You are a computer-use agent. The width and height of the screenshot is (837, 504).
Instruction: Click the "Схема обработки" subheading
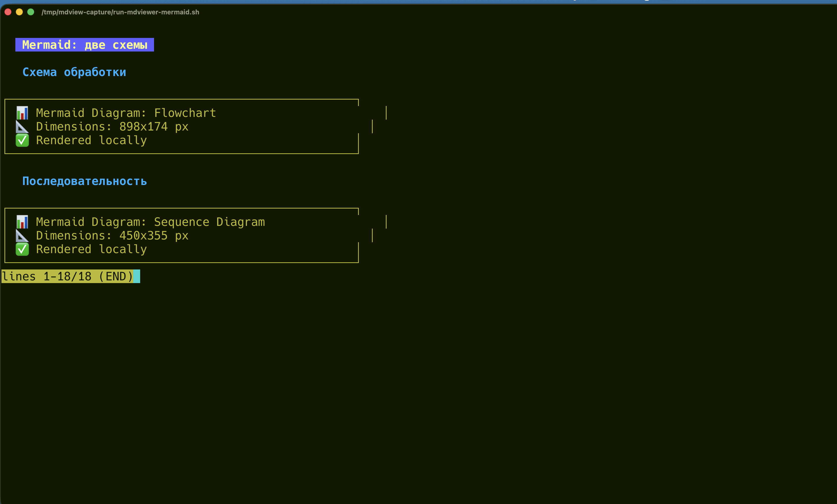click(x=74, y=72)
